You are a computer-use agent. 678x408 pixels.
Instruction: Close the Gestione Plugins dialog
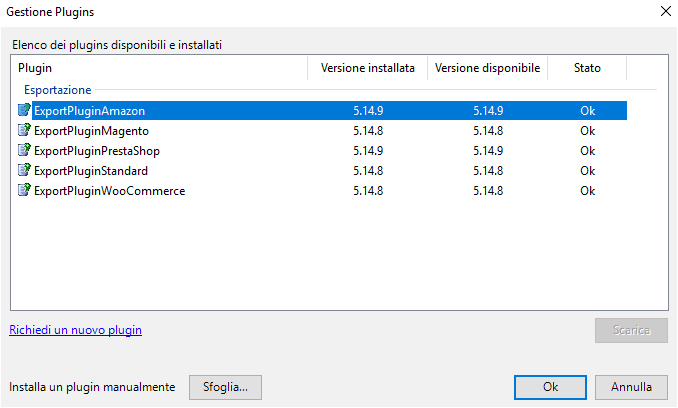coord(666,11)
